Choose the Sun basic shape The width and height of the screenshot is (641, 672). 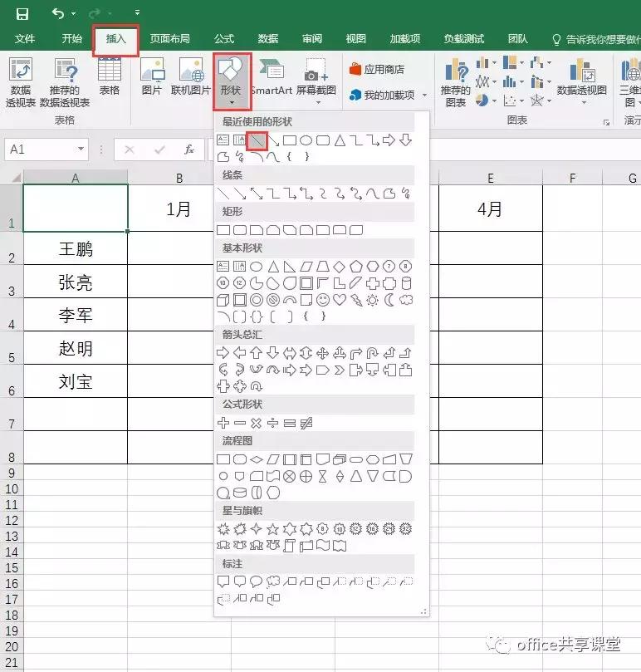[x=372, y=300]
